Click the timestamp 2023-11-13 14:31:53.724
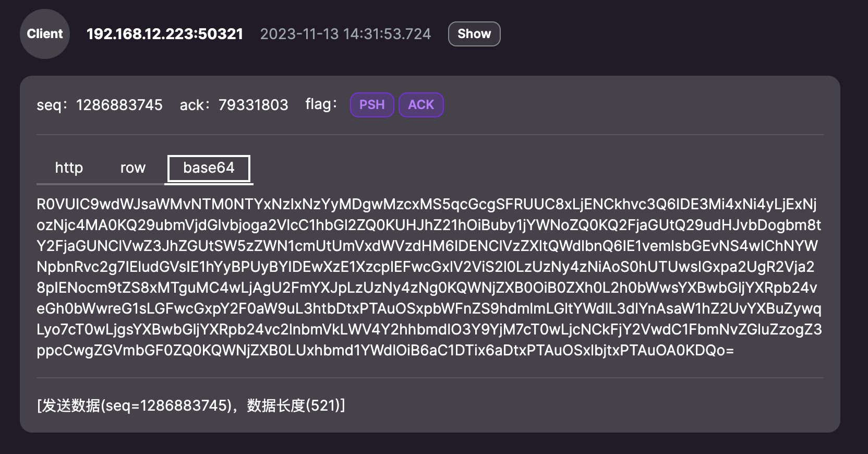This screenshot has width=868, height=454. pyautogui.click(x=345, y=34)
